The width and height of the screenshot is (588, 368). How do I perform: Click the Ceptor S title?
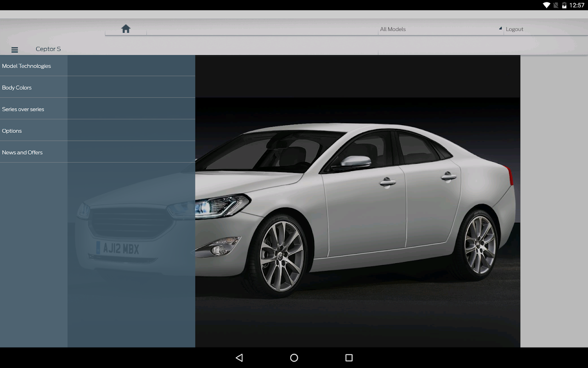point(48,49)
